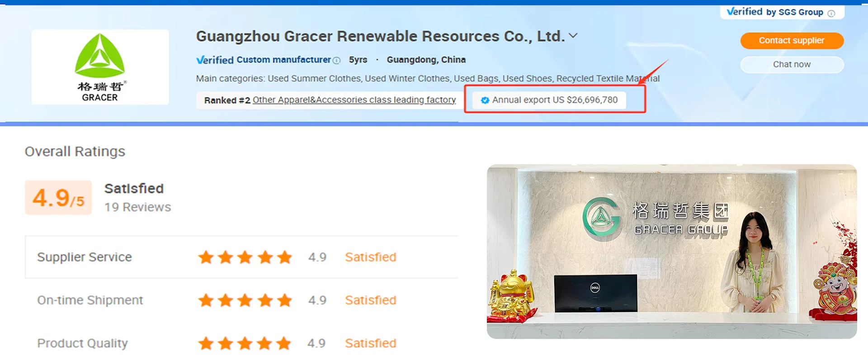Open Chat now with supplier
The image size is (868, 362).
pyautogui.click(x=792, y=64)
